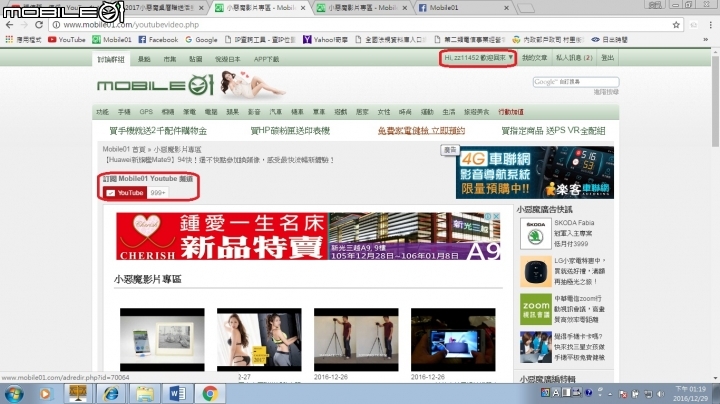Click Mobile01 首頁 breadcrumb link

pyautogui.click(x=124, y=150)
